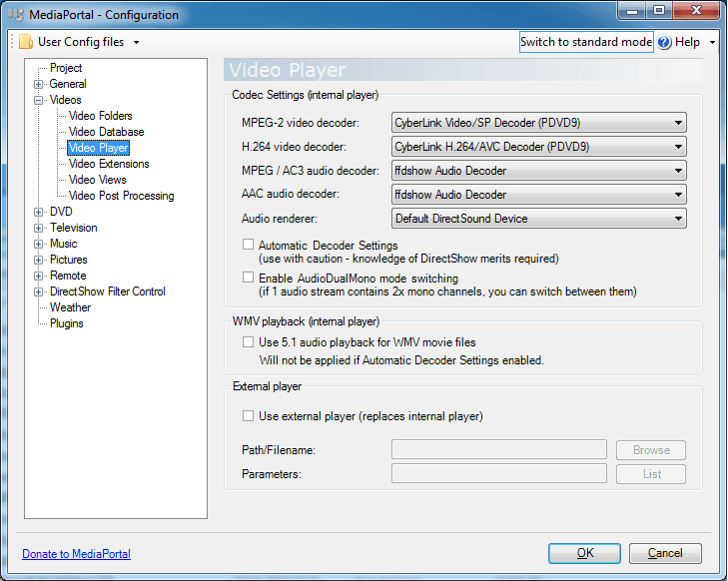
Task: Select Weather in the tree
Action: (x=70, y=307)
